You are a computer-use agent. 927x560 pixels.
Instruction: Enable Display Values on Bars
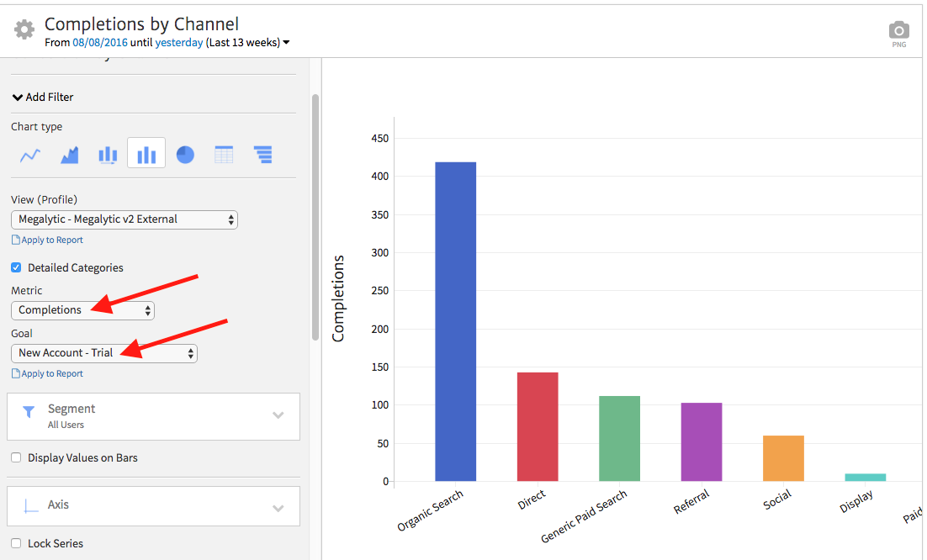click(16, 458)
